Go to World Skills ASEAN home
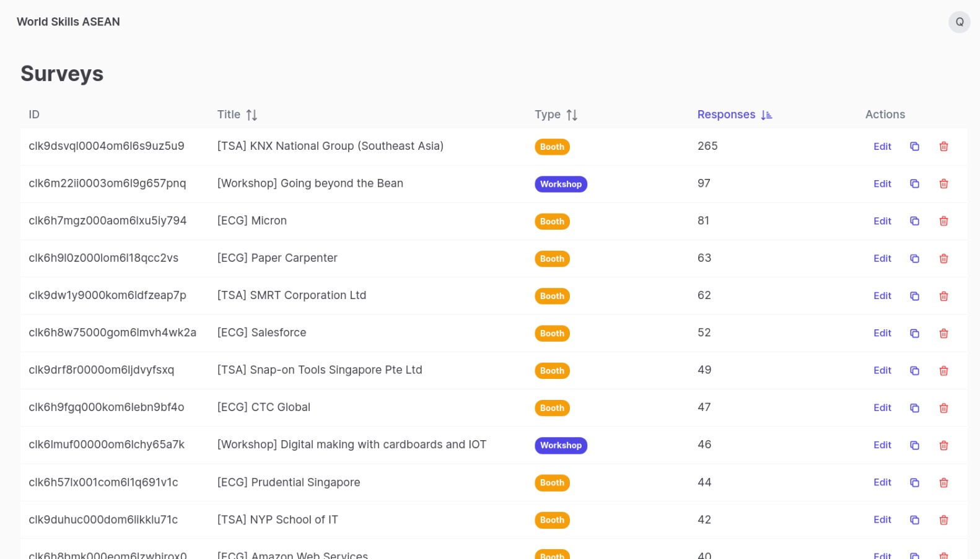Viewport: 980px width, 559px height. (x=68, y=22)
